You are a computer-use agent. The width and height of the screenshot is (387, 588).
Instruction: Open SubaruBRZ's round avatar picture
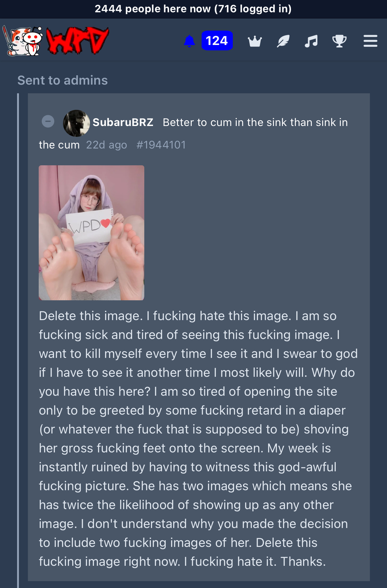[76, 123]
